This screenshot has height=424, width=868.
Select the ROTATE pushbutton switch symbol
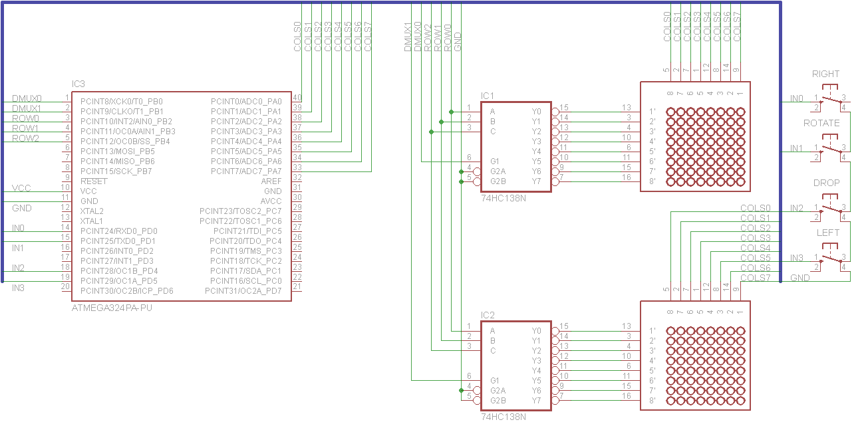point(829,146)
